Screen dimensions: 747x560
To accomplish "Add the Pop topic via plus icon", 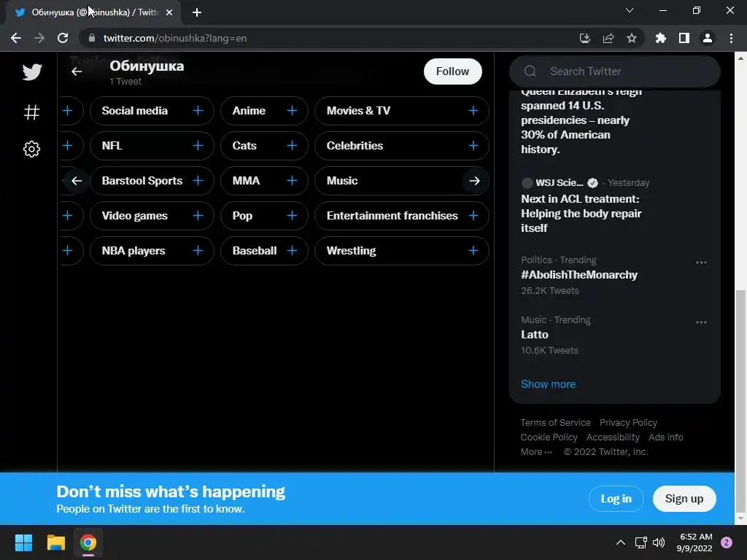I will (292, 216).
